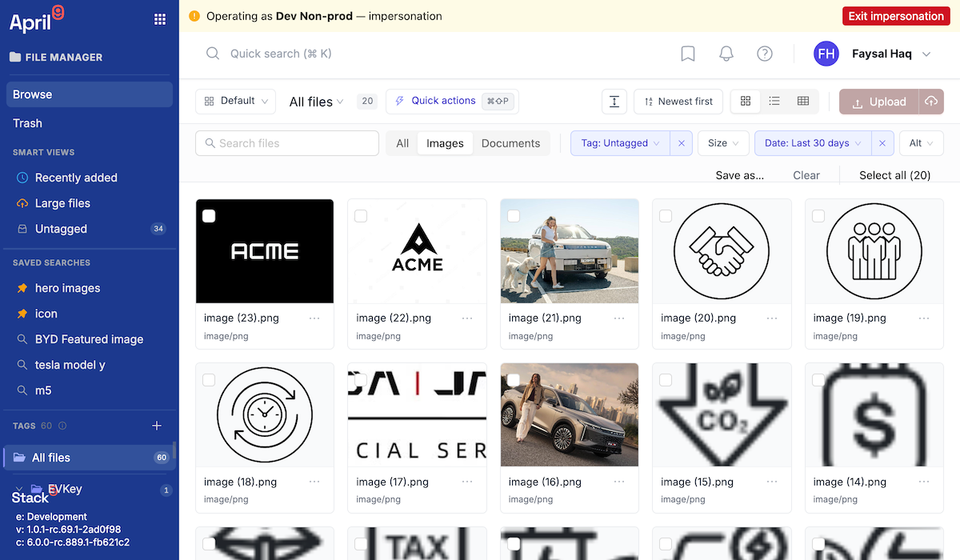
Task: Go to Browse in sidebar
Action: coord(90,94)
